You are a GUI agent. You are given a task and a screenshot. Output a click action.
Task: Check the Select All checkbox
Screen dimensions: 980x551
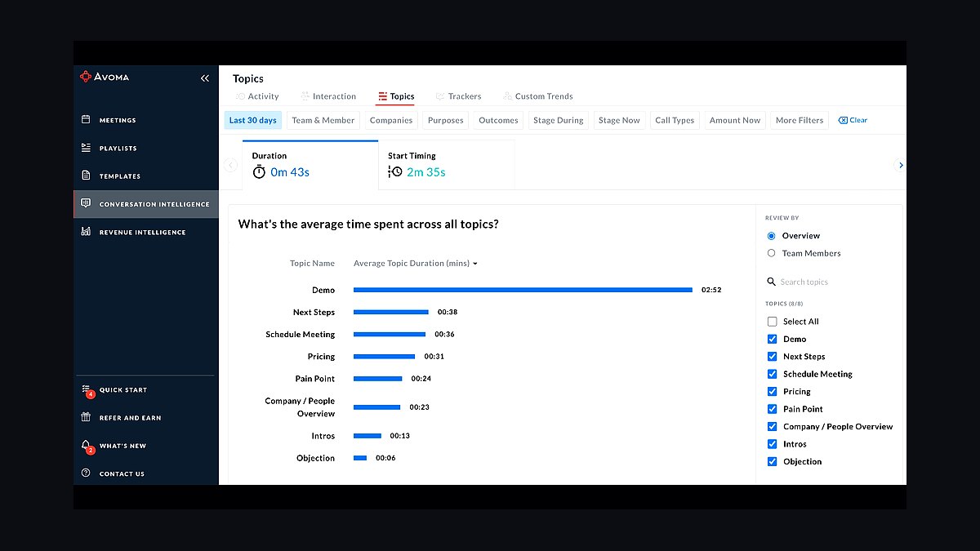point(772,322)
